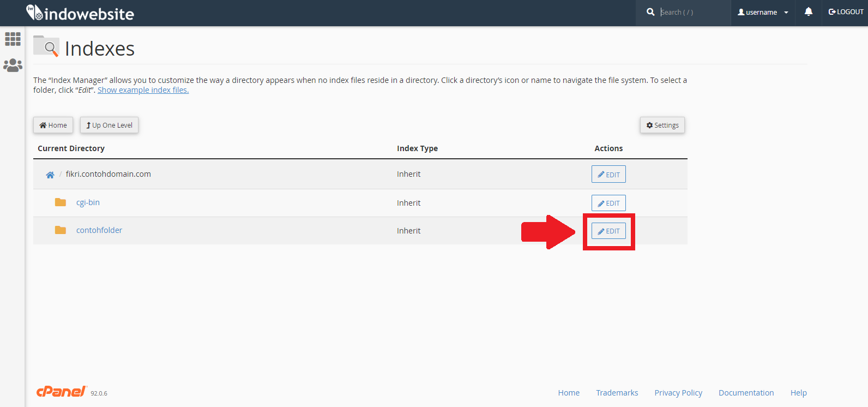The image size is (868, 407).
Task: Edit index settings for contohfolder
Action: pyautogui.click(x=608, y=231)
